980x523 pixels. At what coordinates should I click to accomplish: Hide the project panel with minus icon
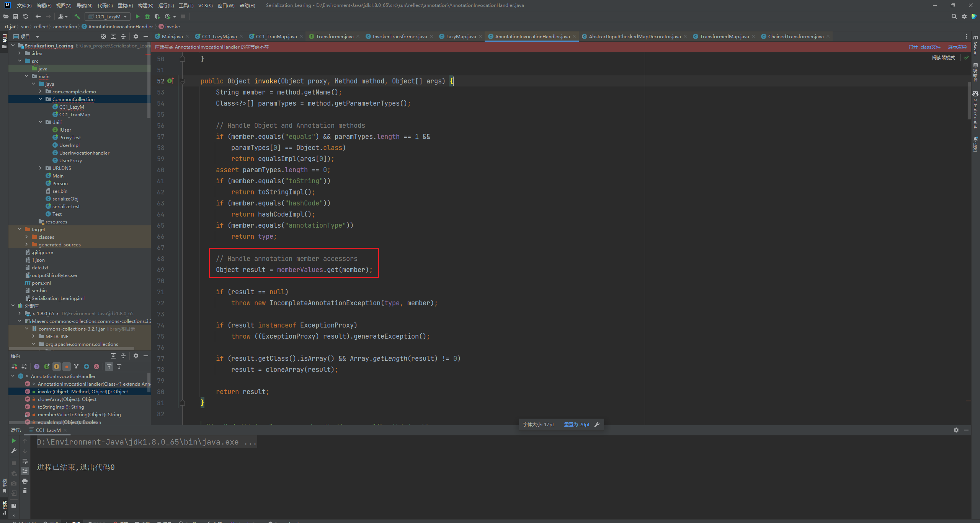point(146,36)
